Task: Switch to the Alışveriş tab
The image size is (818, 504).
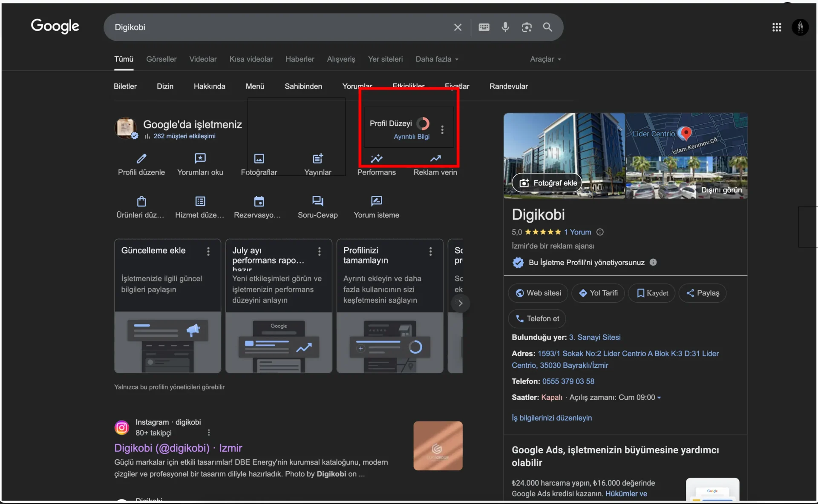Action: coord(341,59)
